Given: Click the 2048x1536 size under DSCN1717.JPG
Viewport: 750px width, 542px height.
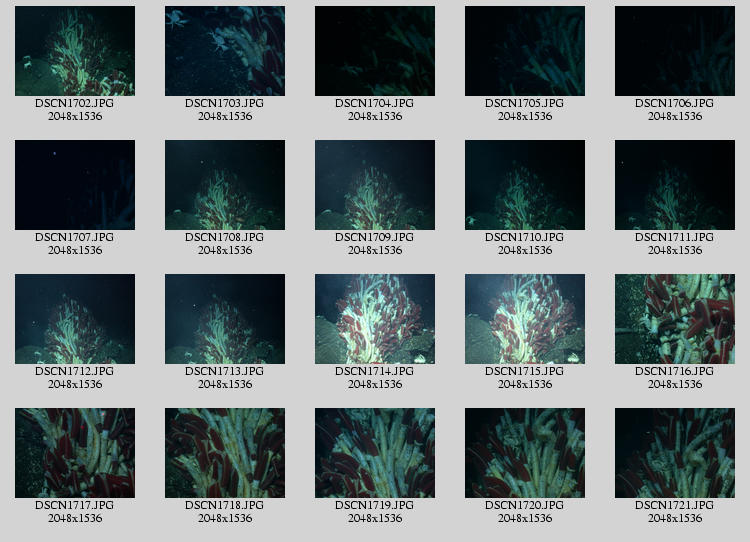Looking at the screenshot, I should (75, 518).
